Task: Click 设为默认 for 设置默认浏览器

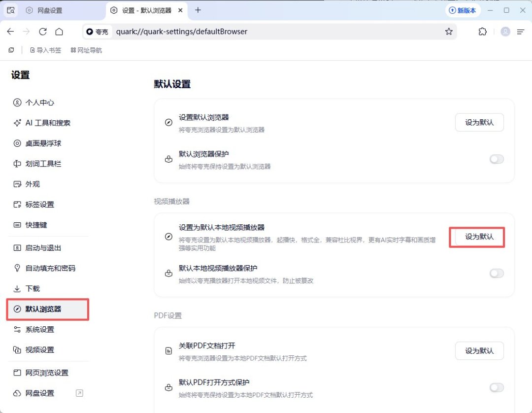Action: coord(479,122)
